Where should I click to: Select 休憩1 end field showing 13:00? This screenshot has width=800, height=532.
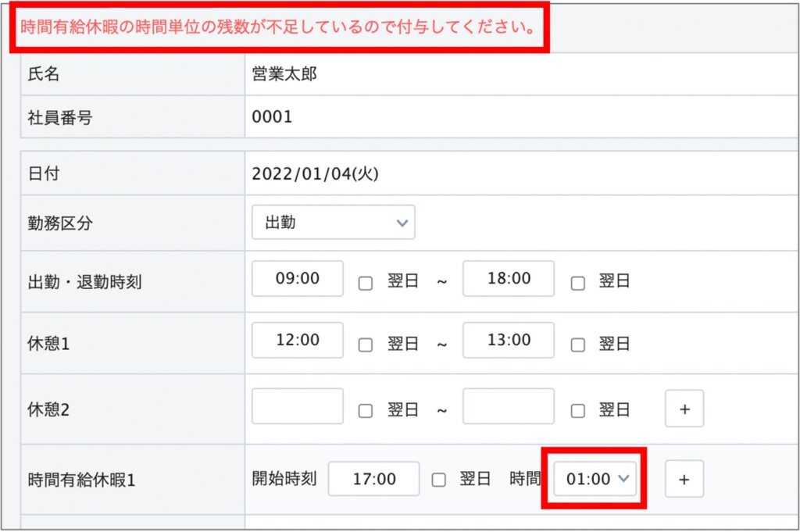pos(509,341)
